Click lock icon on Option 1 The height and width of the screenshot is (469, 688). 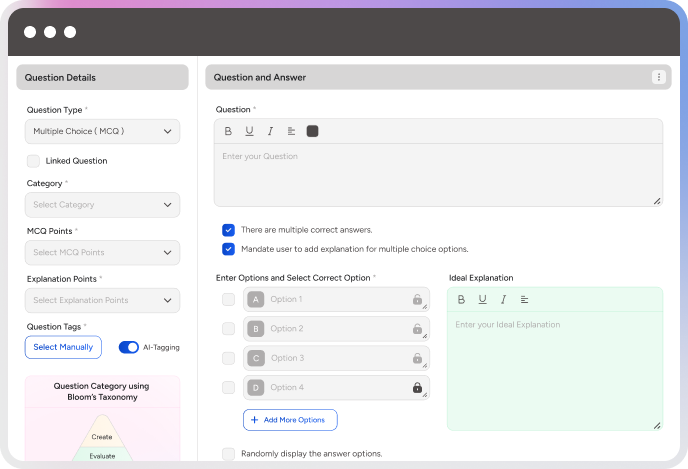pos(417,299)
